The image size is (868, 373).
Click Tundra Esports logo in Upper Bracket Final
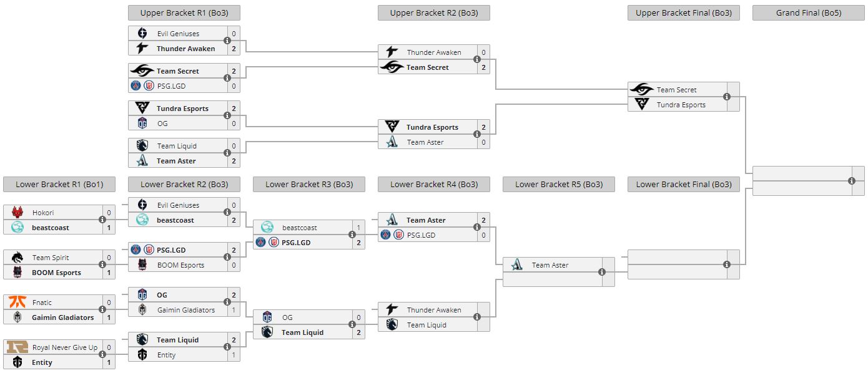coord(641,105)
